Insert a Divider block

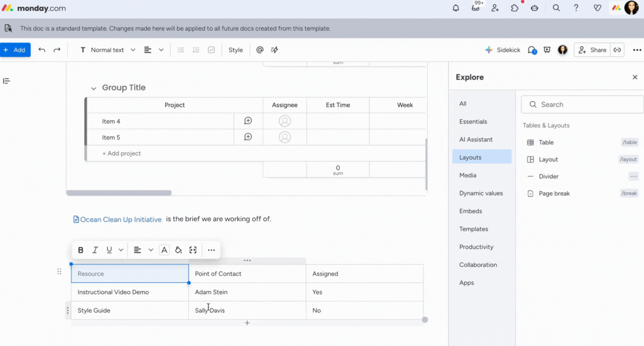tap(582, 176)
